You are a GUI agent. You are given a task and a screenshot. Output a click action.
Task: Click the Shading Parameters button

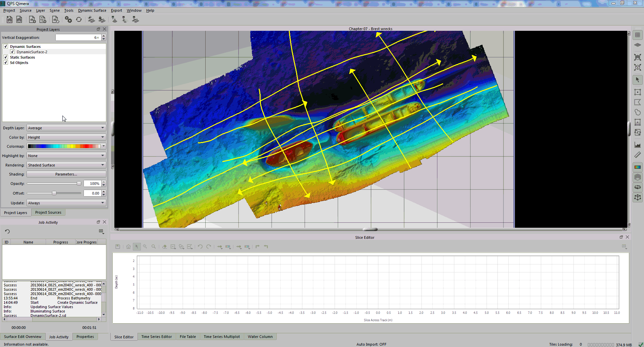click(66, 174)
